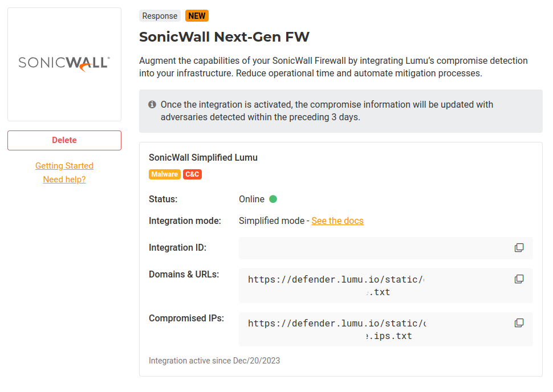Click the info icon in the notice banner
The width and height of the screenshot is (553, 392).
(152, 105)
